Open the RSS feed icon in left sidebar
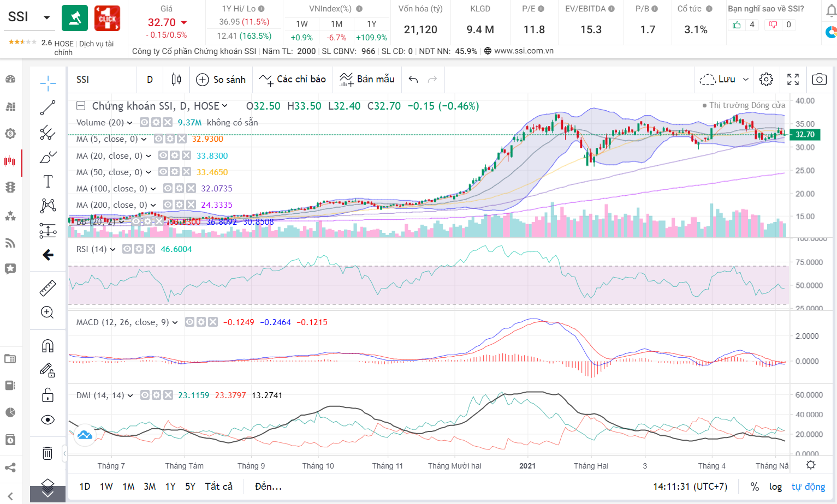This screenshot has height=504, width=837. point(10,243)
